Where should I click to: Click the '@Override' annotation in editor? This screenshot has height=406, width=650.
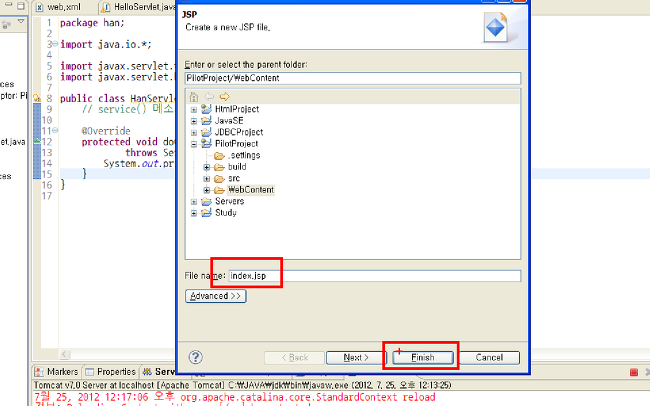pyautogui.click(x=106, y=131)
